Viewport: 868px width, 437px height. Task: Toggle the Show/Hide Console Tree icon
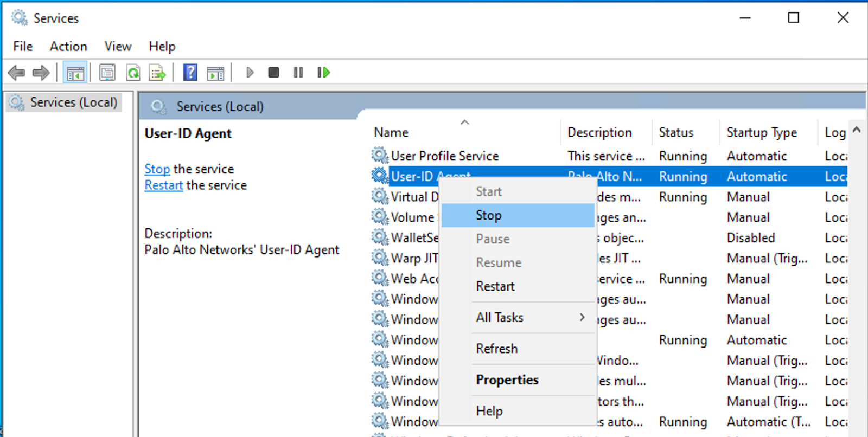click(75, 73)
